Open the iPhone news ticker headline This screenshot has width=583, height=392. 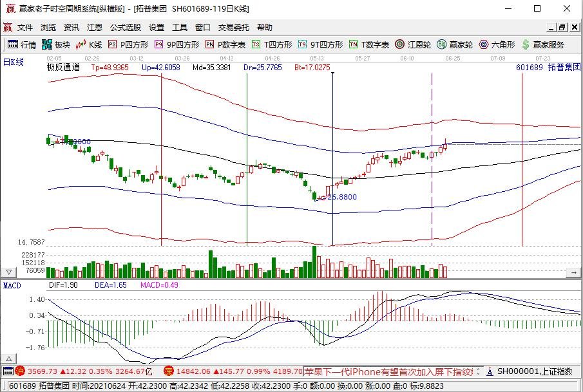click(389, 371)
